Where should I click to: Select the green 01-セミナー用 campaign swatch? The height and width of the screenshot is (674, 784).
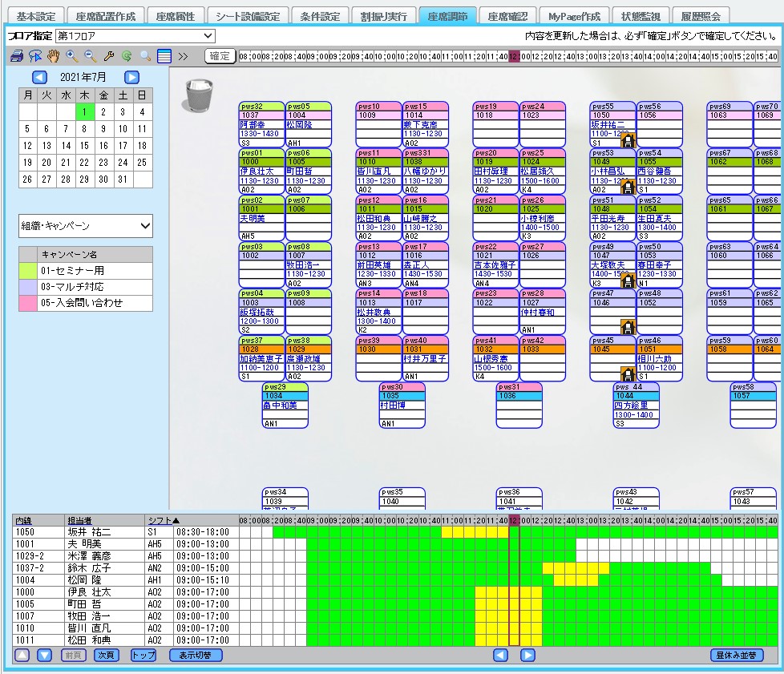pyautogui.click(x=28, y=271)
